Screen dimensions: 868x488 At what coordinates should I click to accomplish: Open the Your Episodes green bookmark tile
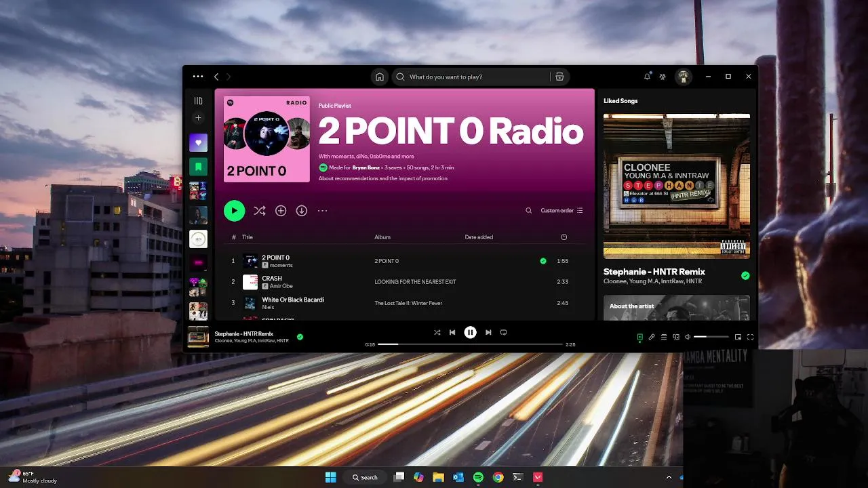coord(198,166)
